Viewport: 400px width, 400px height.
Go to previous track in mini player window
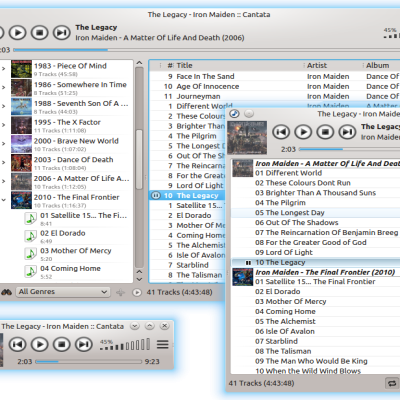pos(17,344)
